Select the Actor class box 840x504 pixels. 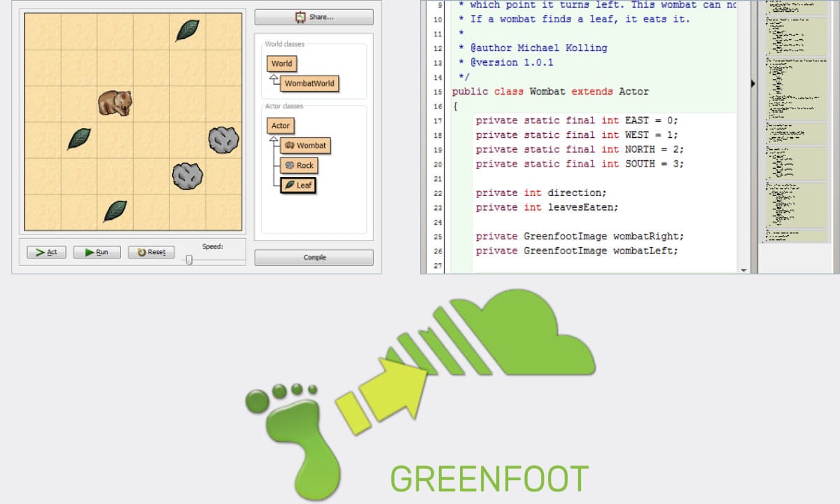click(280, 126)
